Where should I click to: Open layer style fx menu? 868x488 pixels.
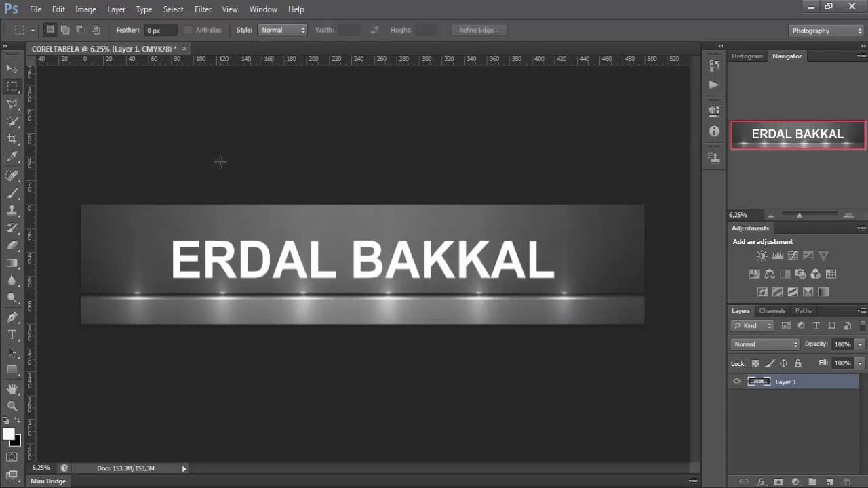[x=762, y=482]
